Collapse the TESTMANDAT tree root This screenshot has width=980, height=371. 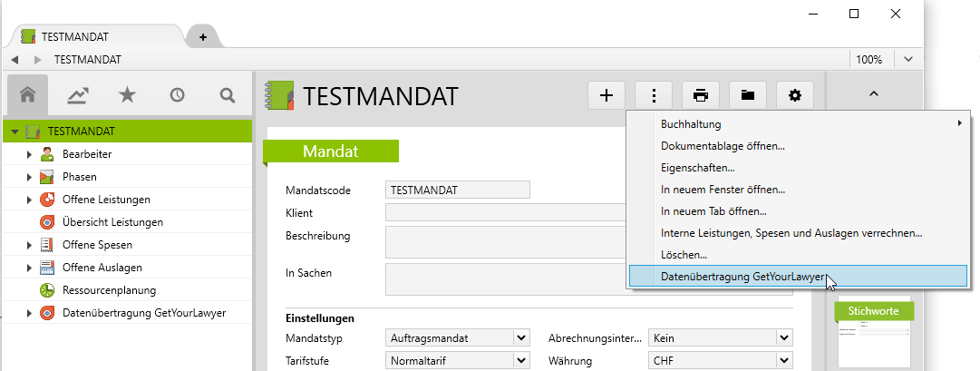(x=15, y=132)
